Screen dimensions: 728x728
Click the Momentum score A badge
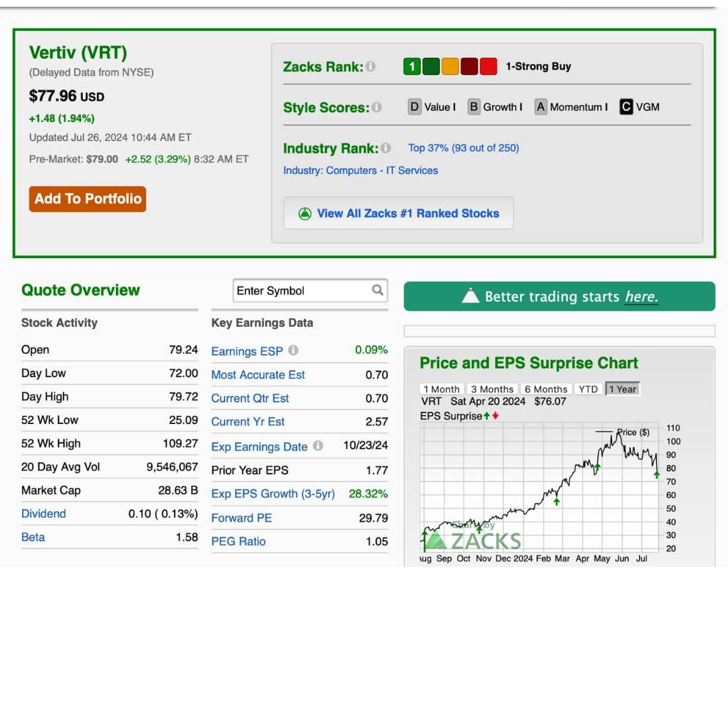click(541, 107)
